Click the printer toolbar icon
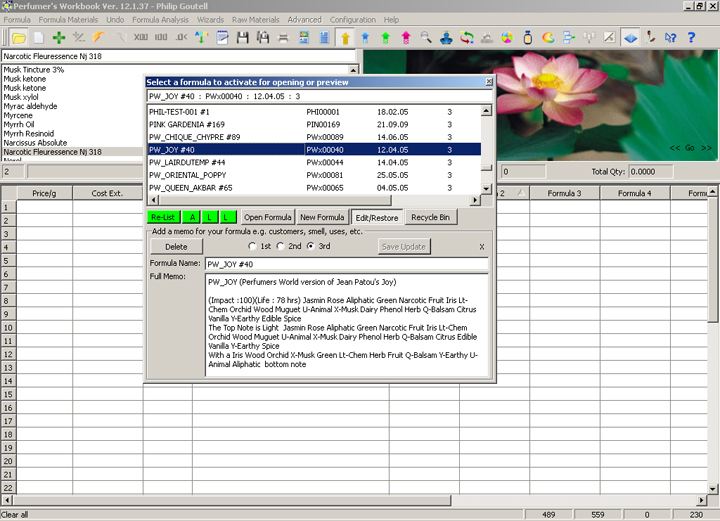Image resolution: width=720 pixels, height=521 pixels. [283, 38]
